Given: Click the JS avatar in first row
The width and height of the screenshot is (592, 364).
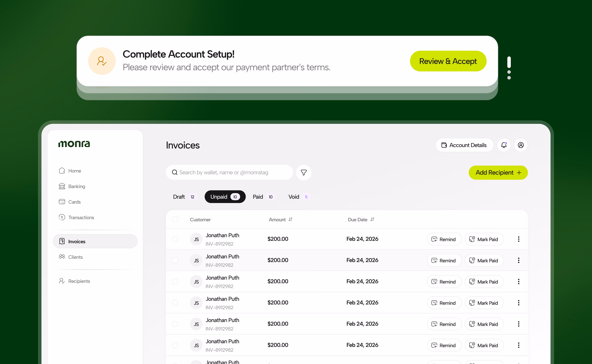Looking at the screenshot, I should (196, 239).
